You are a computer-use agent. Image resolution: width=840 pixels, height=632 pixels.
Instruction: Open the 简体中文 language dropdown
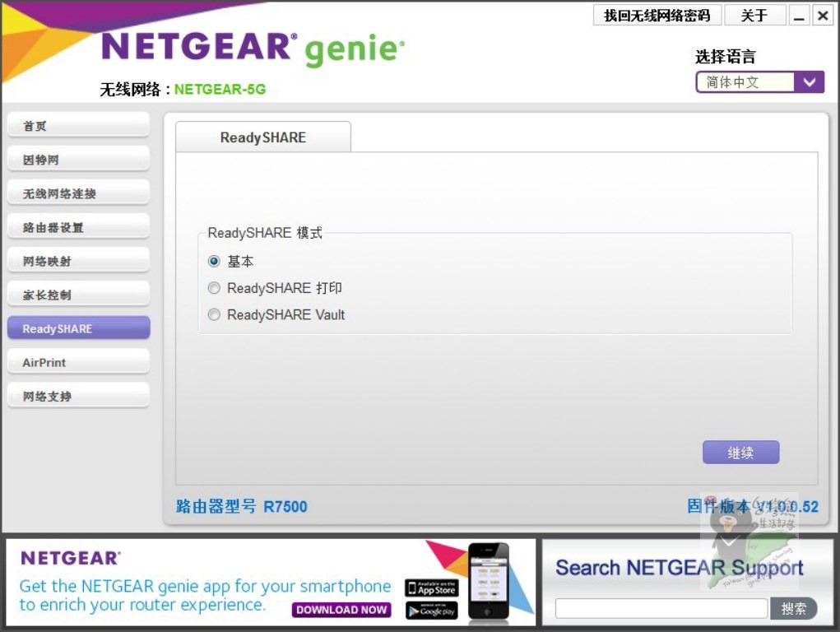click(759, 82)
